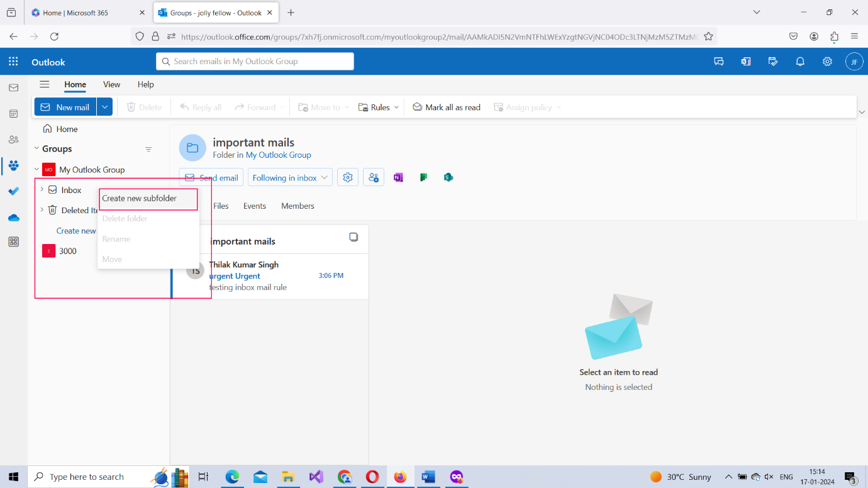This screenshot has width=868, height=488.
Task: Switch to the Help ribbon tab
Action: (145, 84)
